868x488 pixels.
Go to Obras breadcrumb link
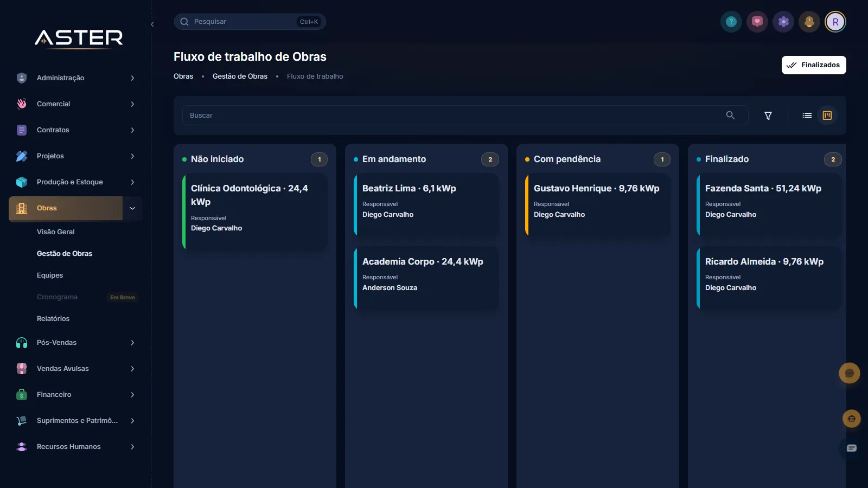[183, 76]
